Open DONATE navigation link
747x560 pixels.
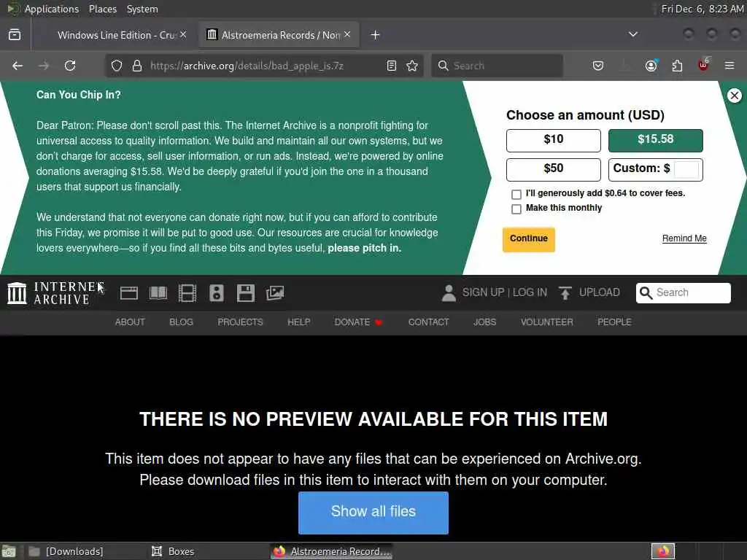pos(358,322)
